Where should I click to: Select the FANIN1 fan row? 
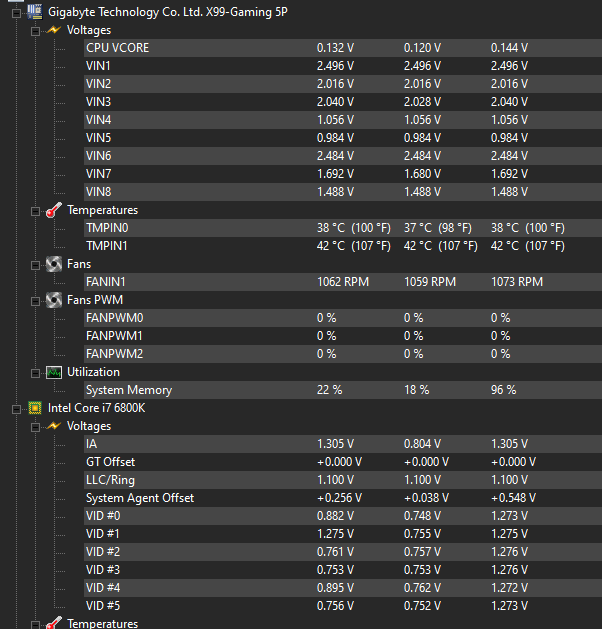(x=343, y=282)
